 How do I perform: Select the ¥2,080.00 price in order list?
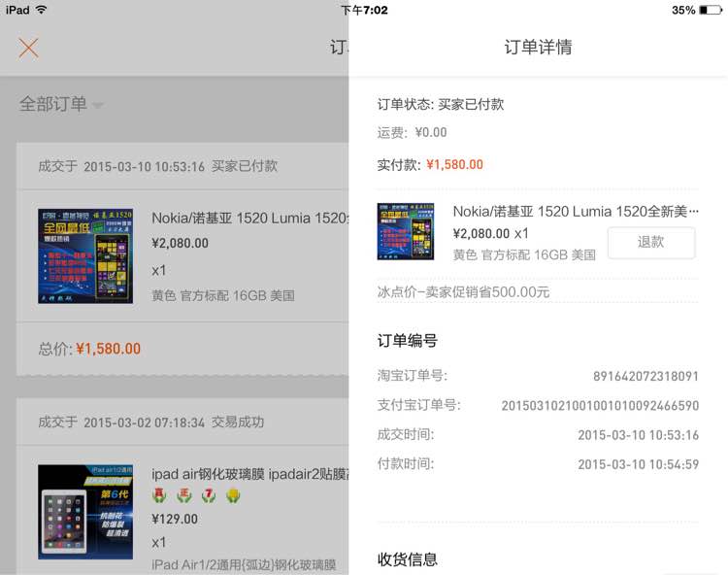point(181,243)
